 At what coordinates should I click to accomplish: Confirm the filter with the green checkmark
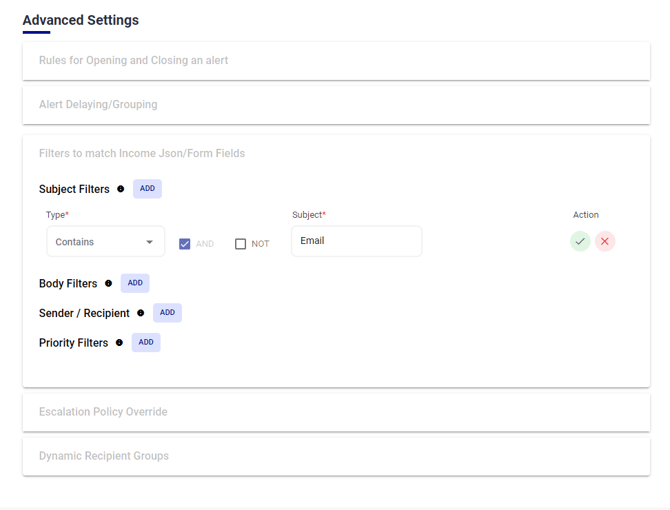coord(580,241)
